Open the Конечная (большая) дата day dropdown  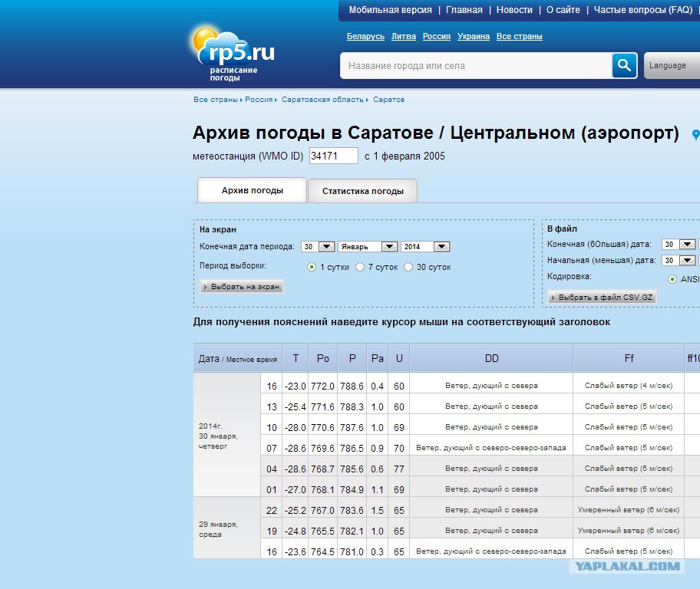[x=679, y=244]
